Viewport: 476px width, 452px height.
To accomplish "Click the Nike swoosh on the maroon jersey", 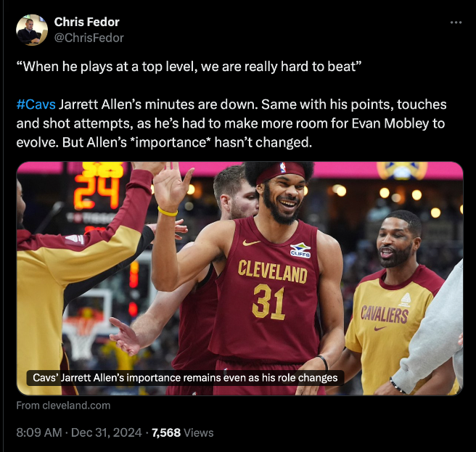I will [x=251, y=242].
